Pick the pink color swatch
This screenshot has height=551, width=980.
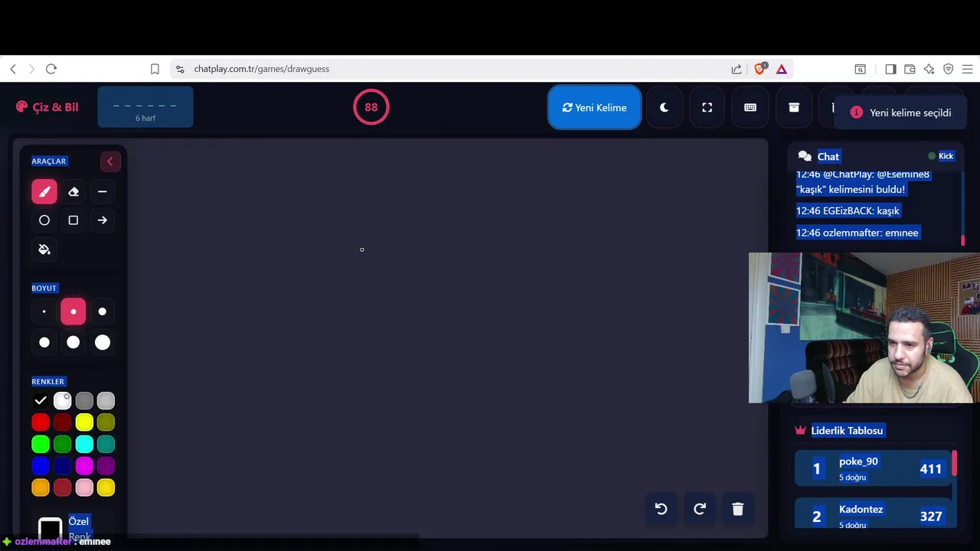tap(84, 487)
